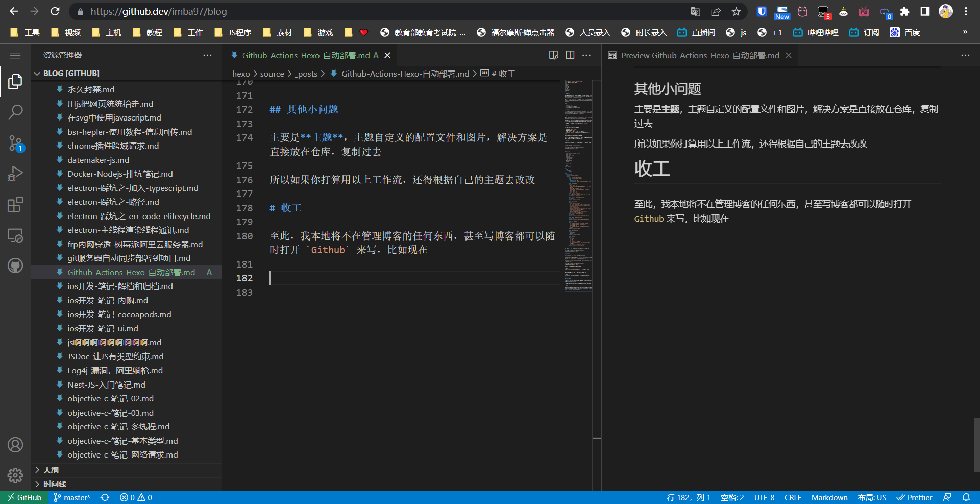This screenshot has width=980, height=504.
Task: Open Source Control view with pending change
Action: pyautogui.click(x=15, y=143)
